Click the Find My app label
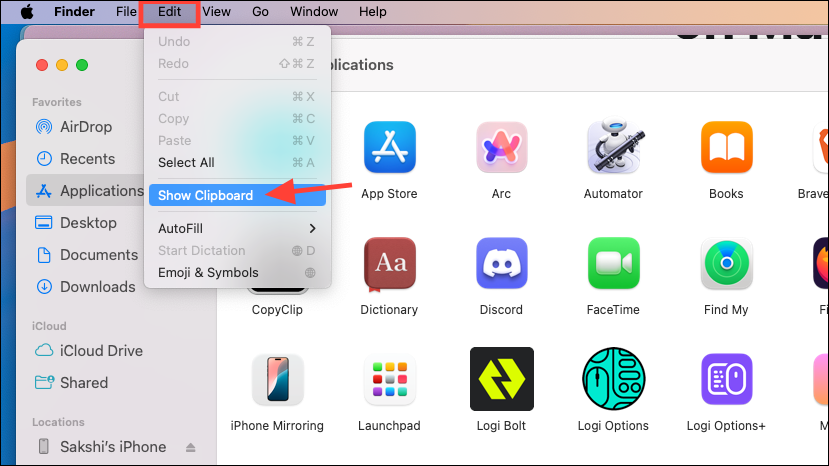Viewport: 829px width, 466px height. pyautogui.click(x=726, y=309)
